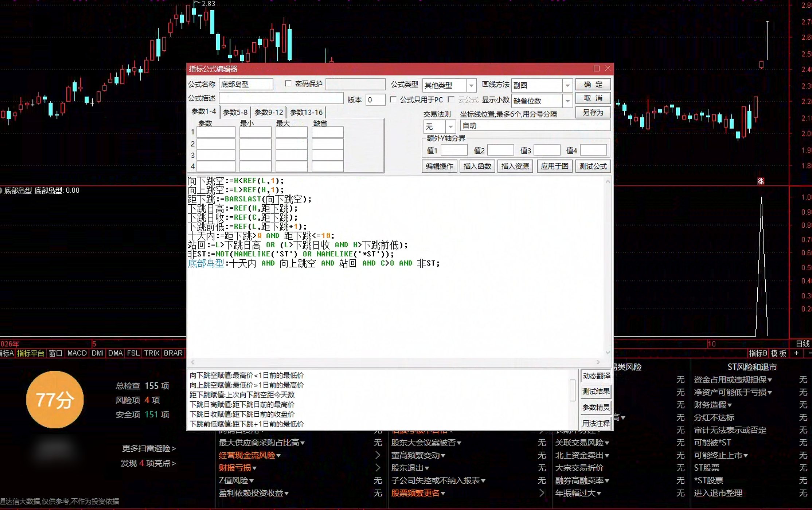Click the 应用于图 button

pyautogui.click(x=554, y=166)
